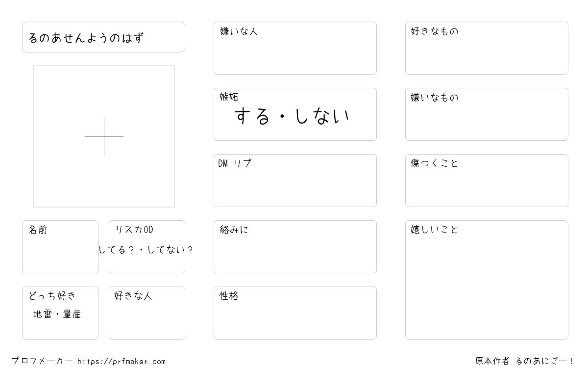Click the 嫌いなもの box
This screenshot has width=588, height=368.
coord(487,114)
